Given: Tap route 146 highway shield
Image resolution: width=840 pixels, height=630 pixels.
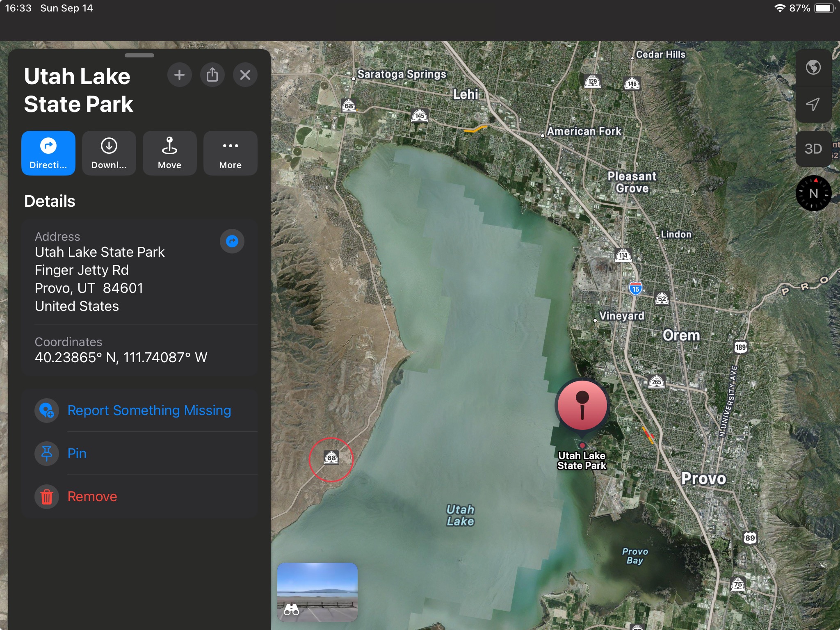Looking at the screenshot, I should click(x=632, y=84).
